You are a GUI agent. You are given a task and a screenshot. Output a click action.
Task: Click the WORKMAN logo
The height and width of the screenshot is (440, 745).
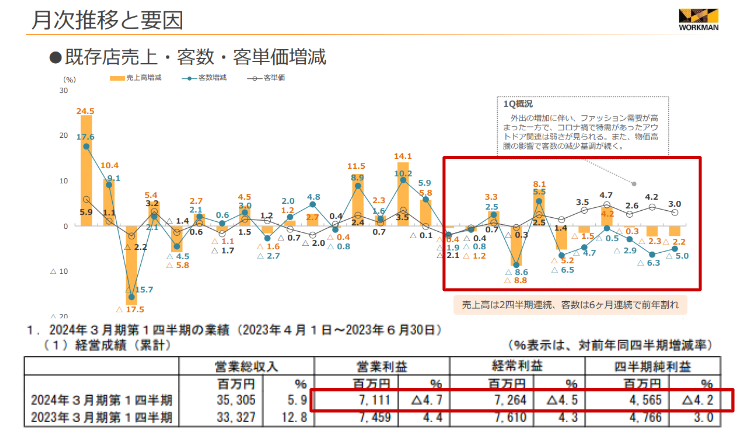pyautogui.click(x=706, y=18)
